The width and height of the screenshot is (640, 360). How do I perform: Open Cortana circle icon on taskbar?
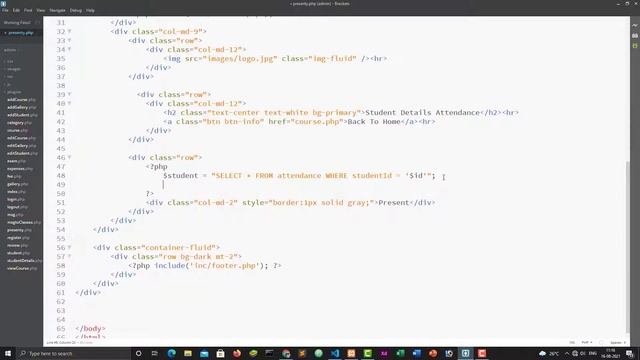pos(138,353)
